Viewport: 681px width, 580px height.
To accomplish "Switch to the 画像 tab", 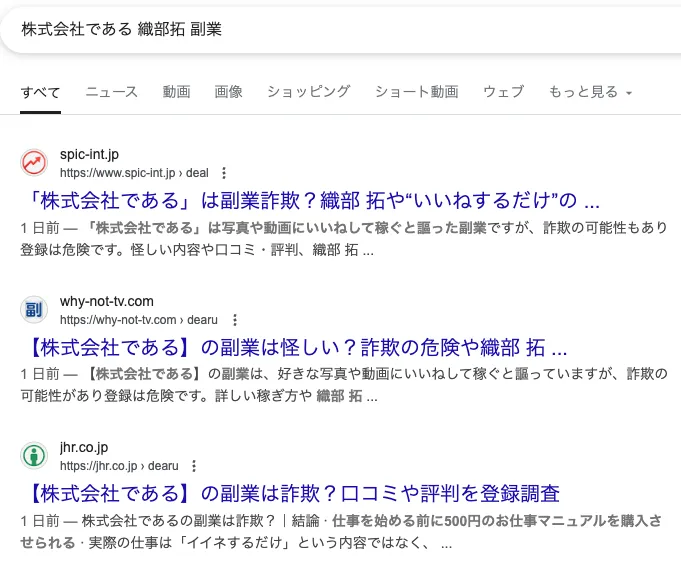I will (x=228, y=92).
